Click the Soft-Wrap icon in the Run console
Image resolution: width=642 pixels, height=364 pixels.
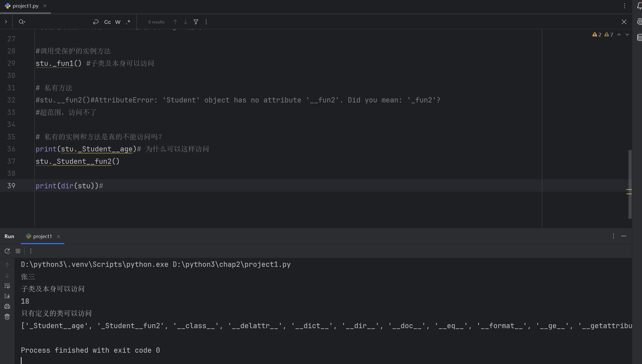click(7, 286)
